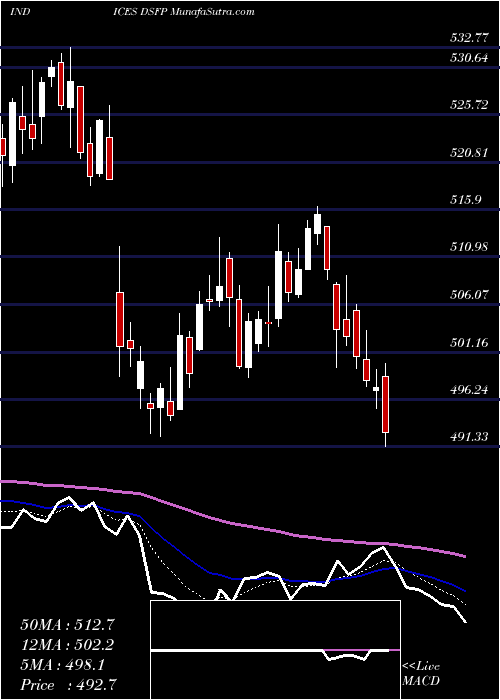Click the highest candle wick near 532.77
500x700 pixels.
tap(71, 96)
